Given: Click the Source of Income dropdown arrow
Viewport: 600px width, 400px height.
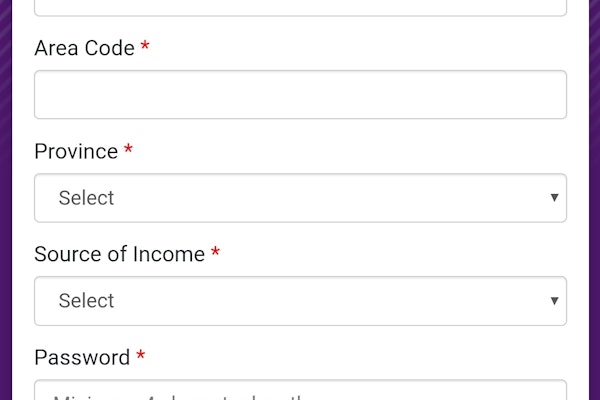Looking at the screenshot, I should 554,301.
